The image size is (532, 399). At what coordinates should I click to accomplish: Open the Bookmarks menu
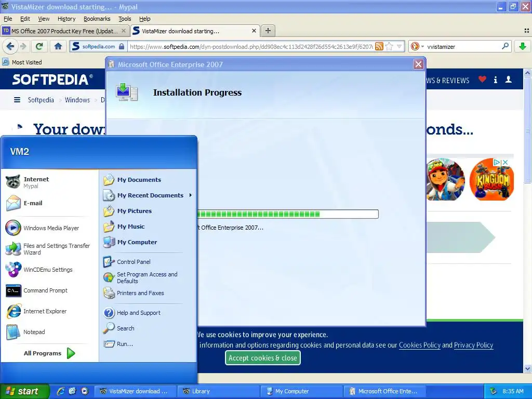(x=97, y=19)
